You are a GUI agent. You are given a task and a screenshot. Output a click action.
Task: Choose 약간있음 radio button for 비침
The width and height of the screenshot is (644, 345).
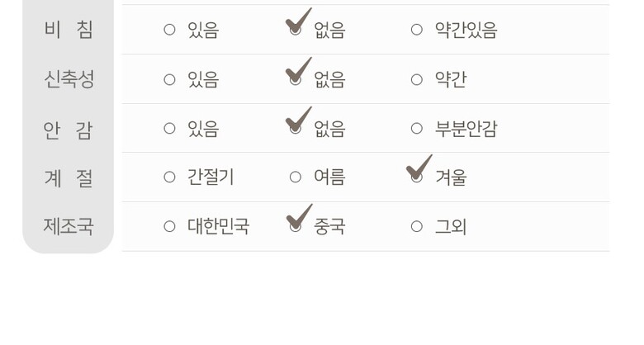click(x=417, y=31)
